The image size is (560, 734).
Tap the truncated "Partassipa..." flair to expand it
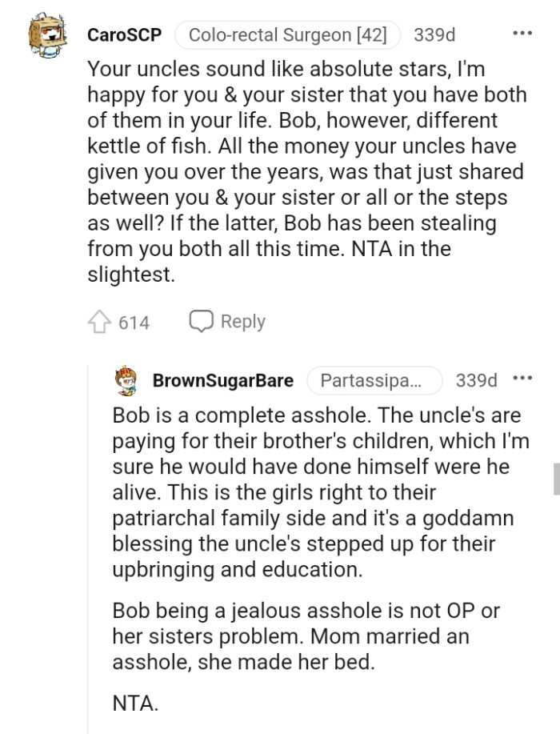374,381
